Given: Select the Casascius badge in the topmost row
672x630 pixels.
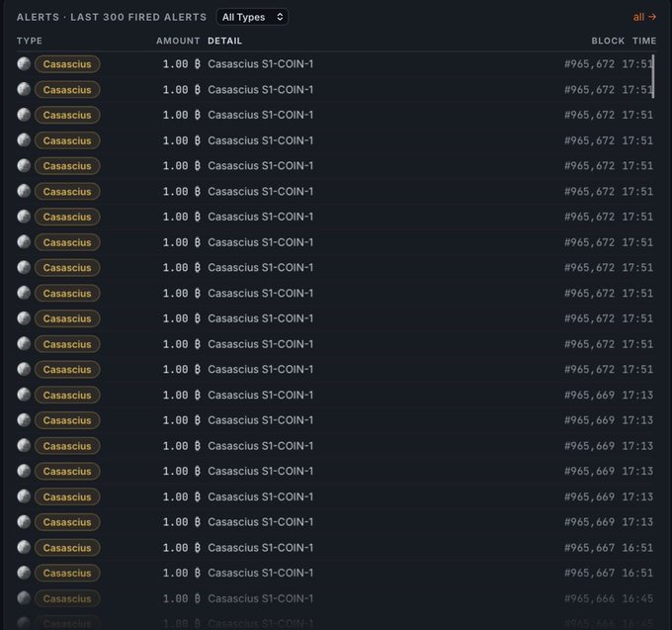Looking at the screenshot, I should pyautogui.click(x=67, y=64).
